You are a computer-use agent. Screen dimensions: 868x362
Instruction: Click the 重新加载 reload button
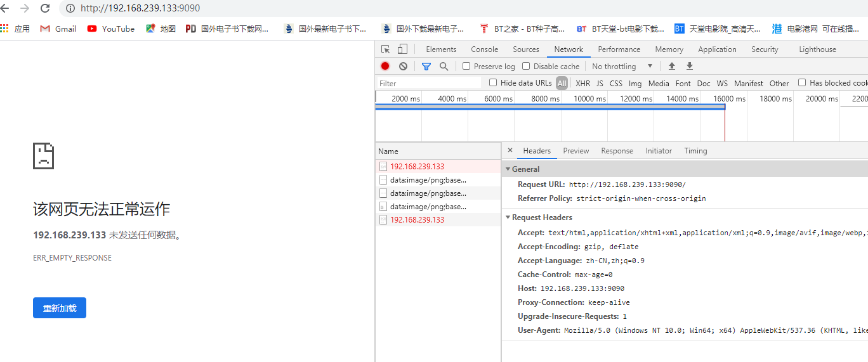tap(60, 308)
